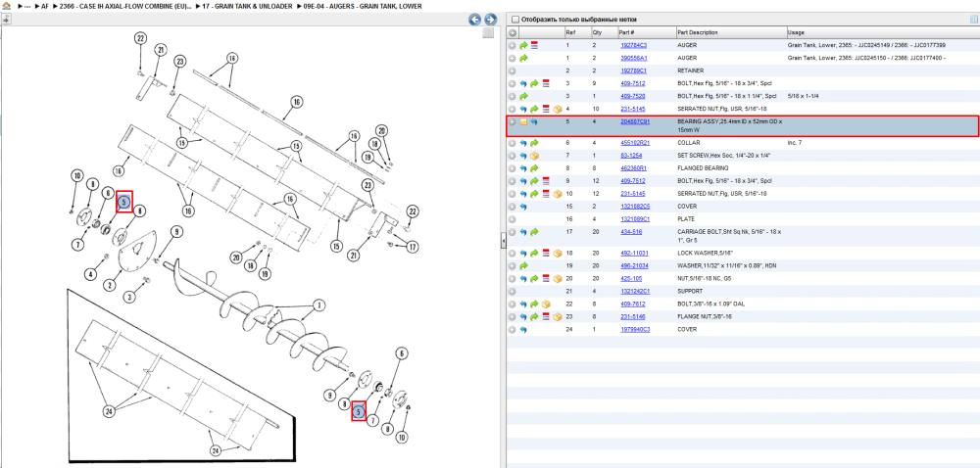Click the package box icon in the ref 10 serrated nut row
Screen dimensions: 980x468
pyautogui.click(x=557, y=194)
